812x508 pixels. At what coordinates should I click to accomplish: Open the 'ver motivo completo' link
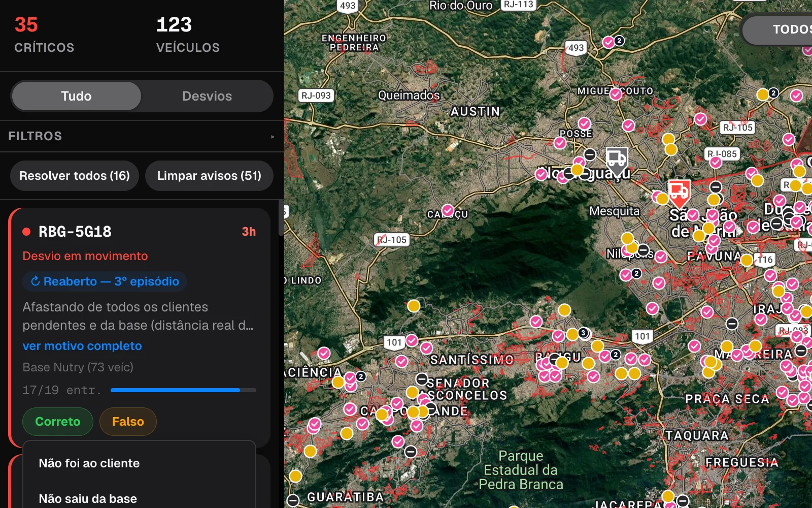pyautogui.click(x=82, y=346)
